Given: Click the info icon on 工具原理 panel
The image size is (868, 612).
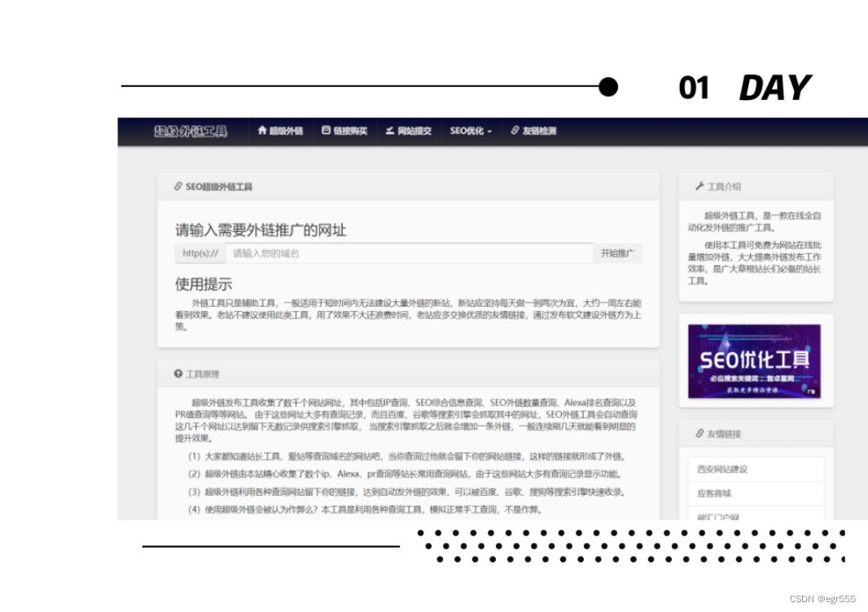Looking at the screenshot, I should [178, 374].
